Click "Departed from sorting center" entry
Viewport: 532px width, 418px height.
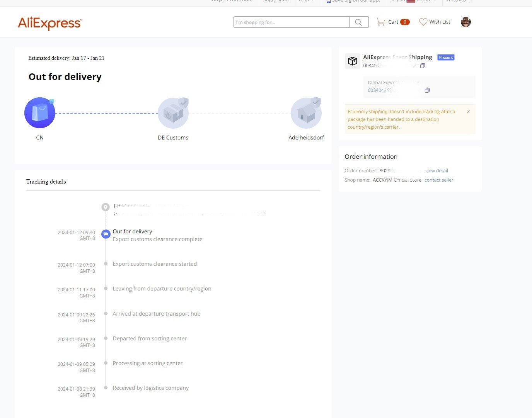tap(150, 338)
